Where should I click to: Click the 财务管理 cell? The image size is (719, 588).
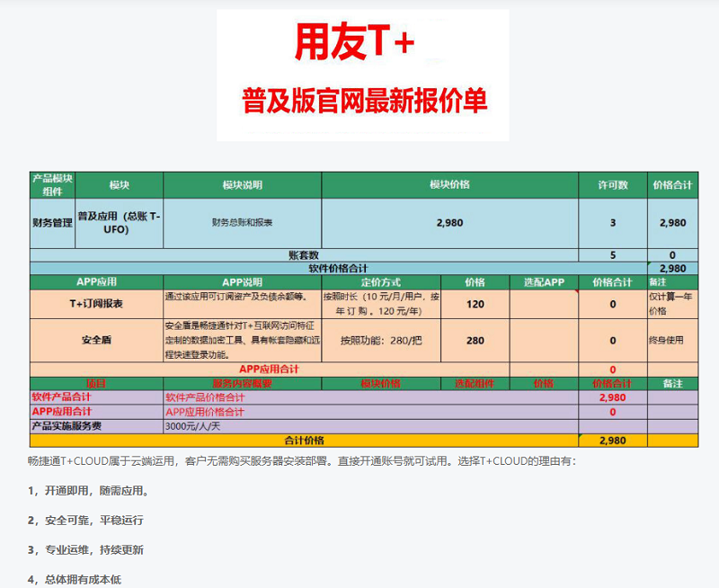(x=52, y=223)
